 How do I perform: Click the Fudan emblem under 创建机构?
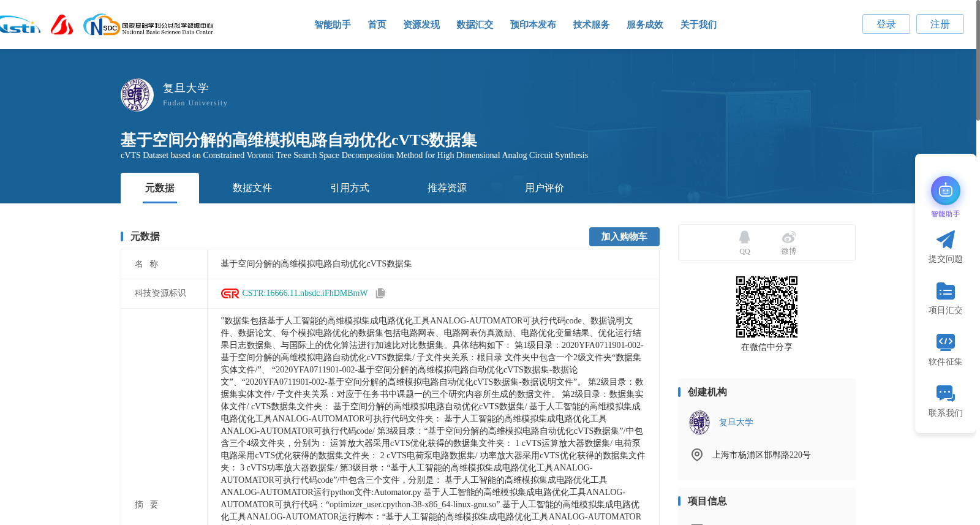tap(699, 423)
